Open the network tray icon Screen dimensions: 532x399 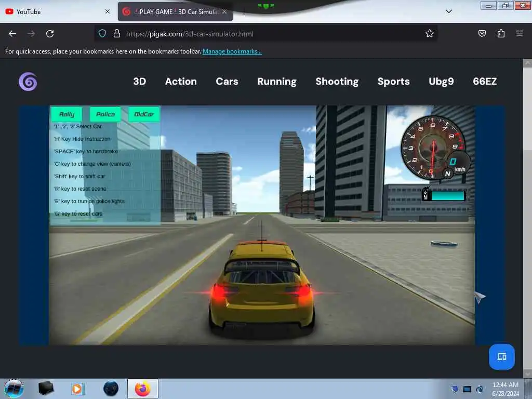point(467,389)
